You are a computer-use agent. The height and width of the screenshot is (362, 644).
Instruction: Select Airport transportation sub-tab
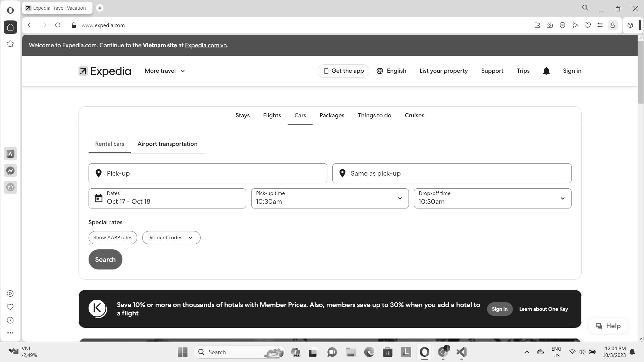(167, 144)
